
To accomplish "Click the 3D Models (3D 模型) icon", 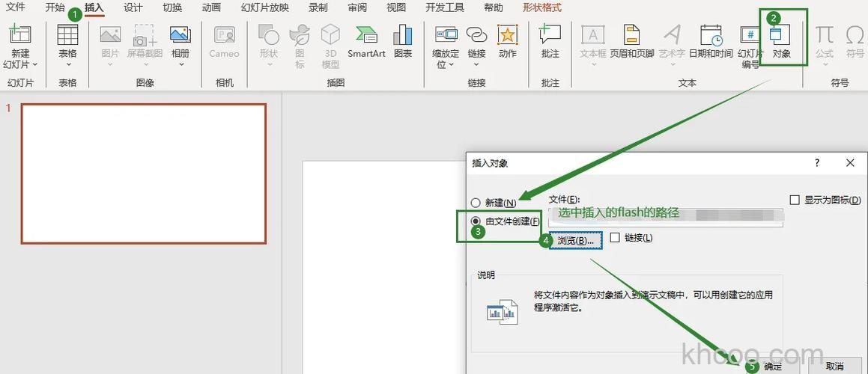I will coord(330,35).
